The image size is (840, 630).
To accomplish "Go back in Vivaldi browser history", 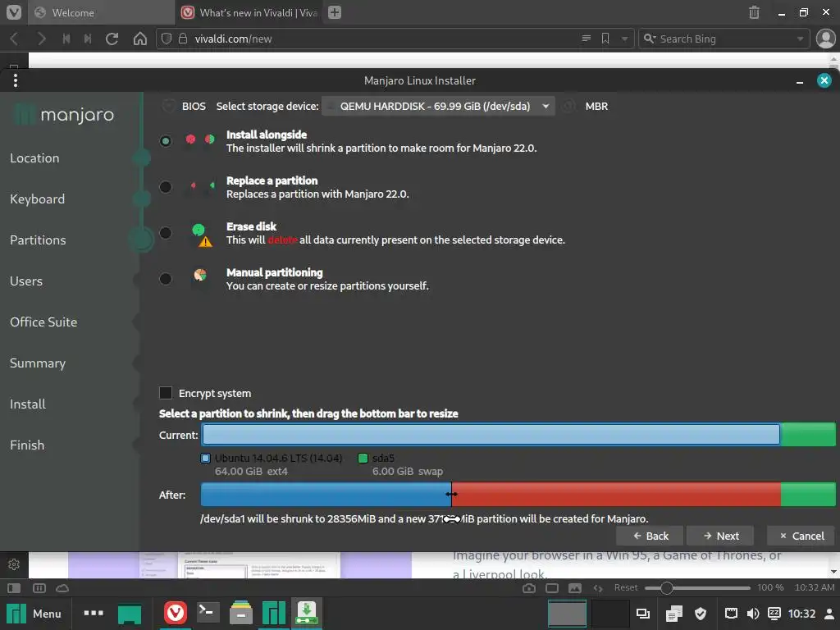I will 15,39.
